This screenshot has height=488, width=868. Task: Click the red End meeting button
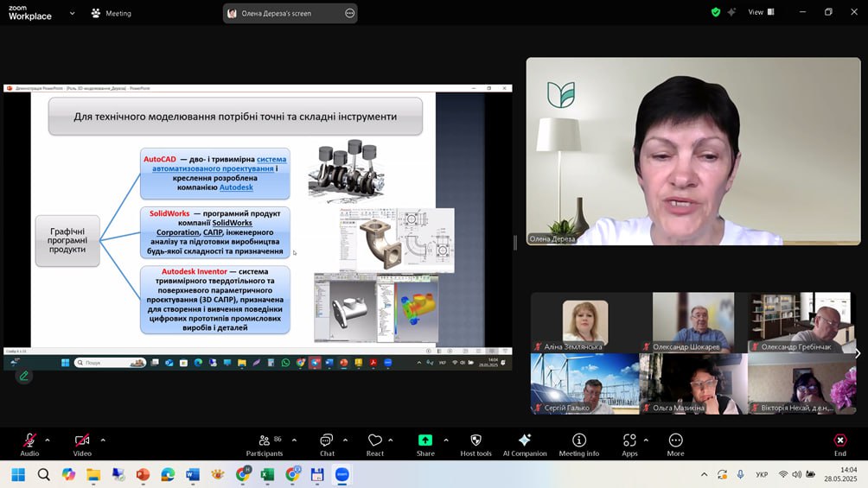[x=840, y=444]
